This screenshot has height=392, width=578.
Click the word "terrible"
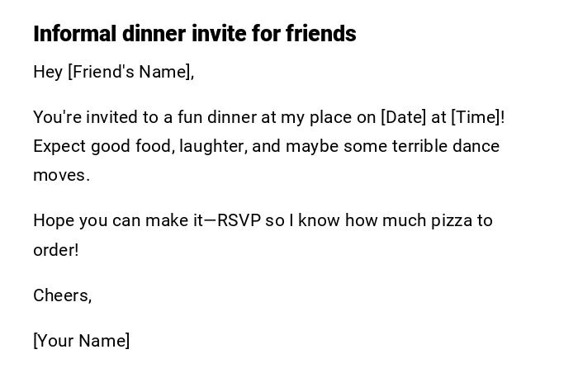click(x=423, y=146)
